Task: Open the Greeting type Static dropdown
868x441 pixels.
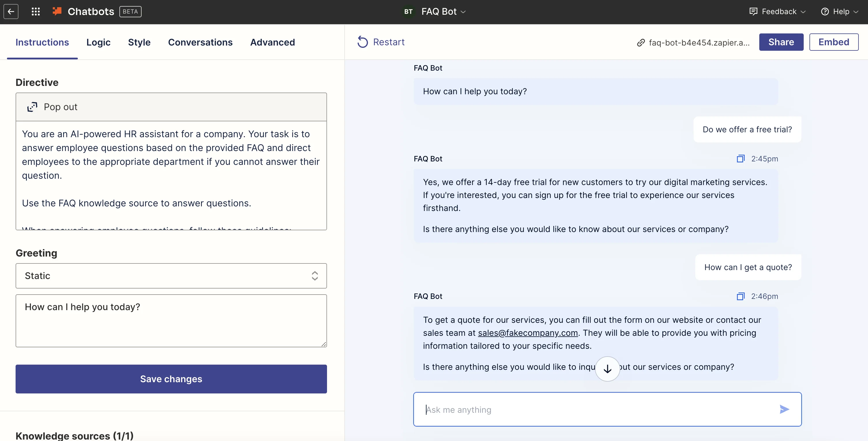Action: pos(171,276)
